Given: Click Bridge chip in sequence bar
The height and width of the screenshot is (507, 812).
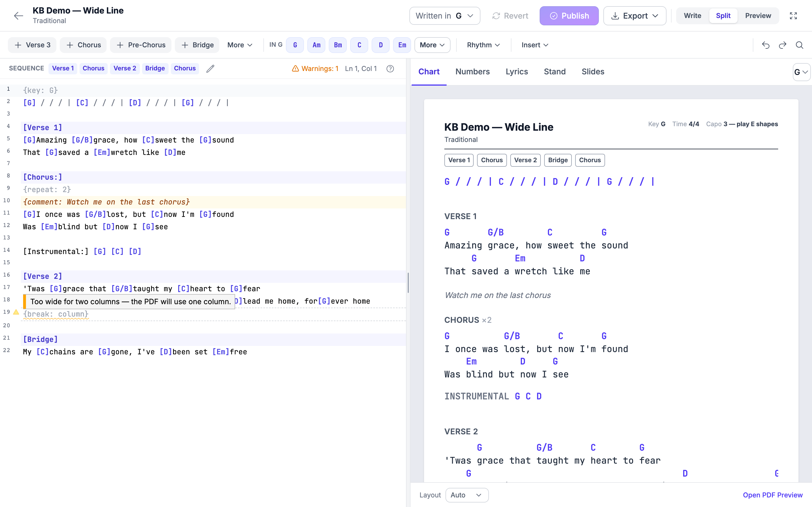Looking at the screenshot, I should tap(155, 68).
